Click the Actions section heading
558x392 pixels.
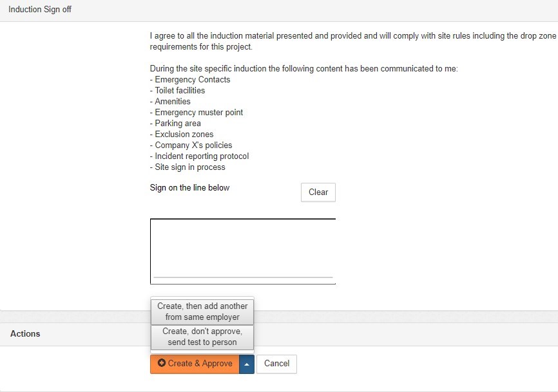[x=25, y=333]
